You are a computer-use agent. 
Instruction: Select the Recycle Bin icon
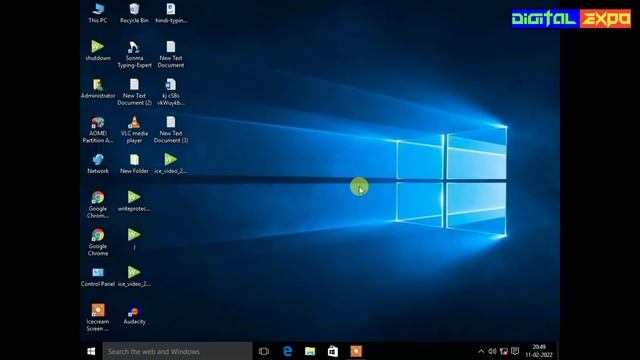coord(134,13)
